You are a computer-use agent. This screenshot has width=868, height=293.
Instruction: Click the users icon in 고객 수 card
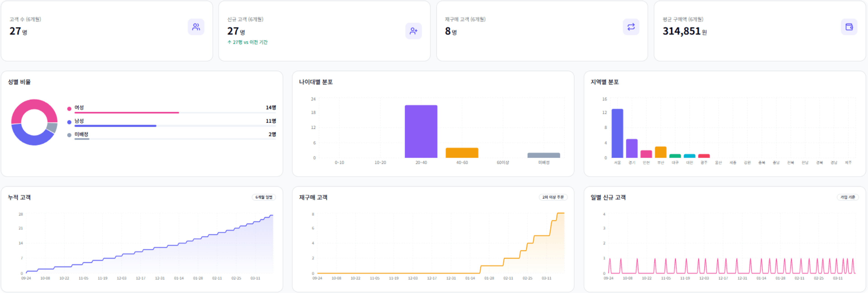tap(196, 27)
